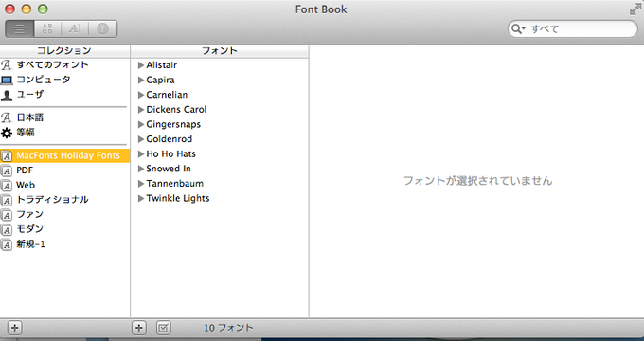Expand the Snowed In font family

pos(141,169)
